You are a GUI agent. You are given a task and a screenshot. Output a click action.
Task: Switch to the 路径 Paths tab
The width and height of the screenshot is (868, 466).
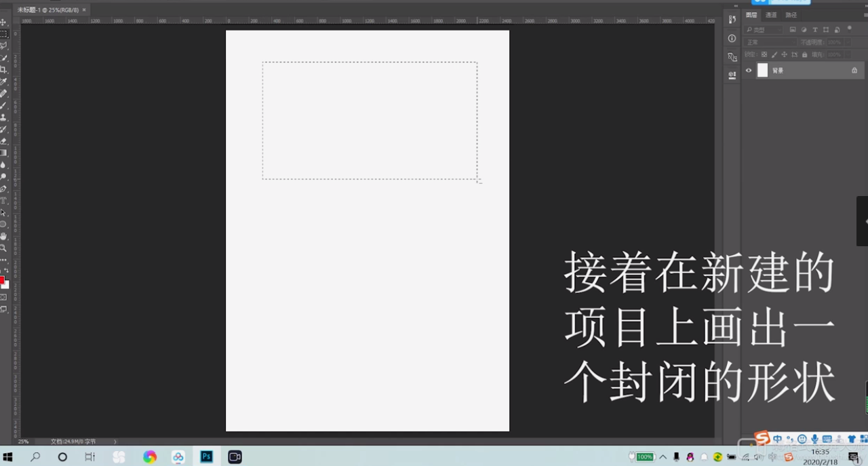(791, 16)
